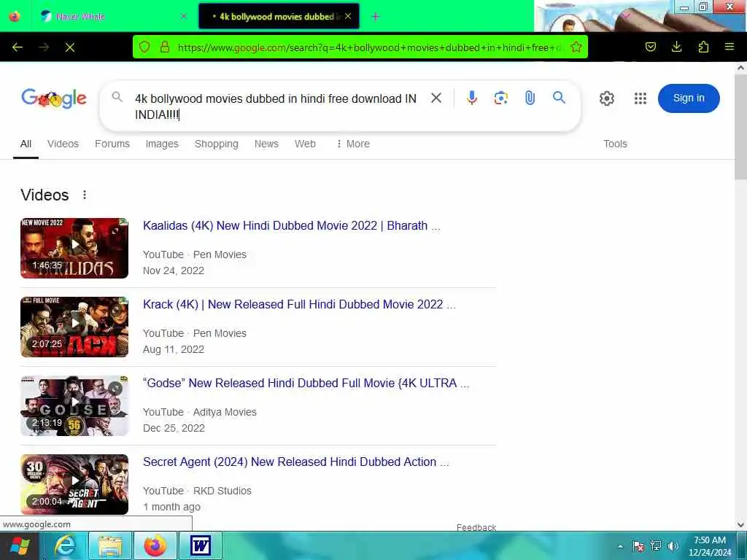Open the Krack (4K) Full Hindi Dubbed link
The width and height of the screenshot is (747, 560).
pyautogui.click(x=299, y=304)
